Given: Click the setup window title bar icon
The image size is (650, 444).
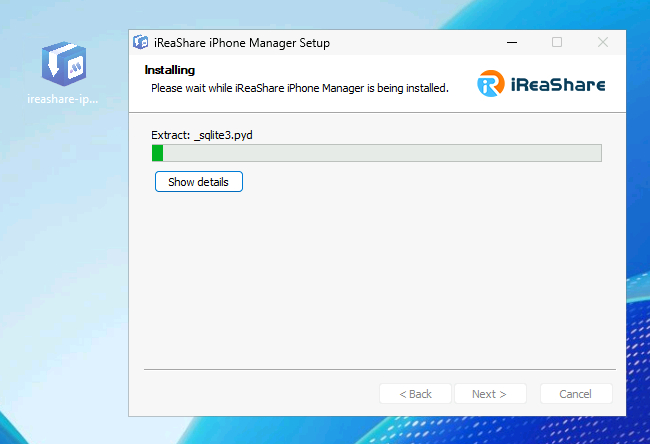Looking at the screenshot, I should pyautogui.click(x=141, y=43).
